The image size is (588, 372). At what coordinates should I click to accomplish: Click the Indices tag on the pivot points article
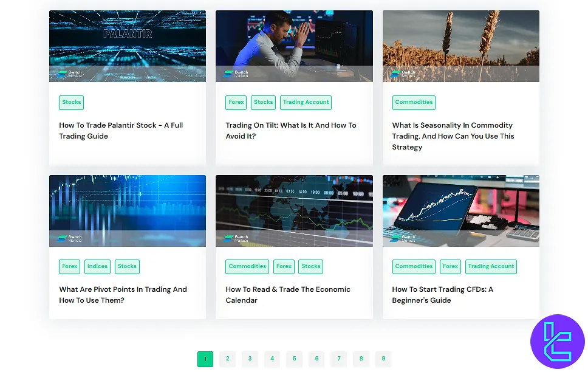(x=97, y=266)
